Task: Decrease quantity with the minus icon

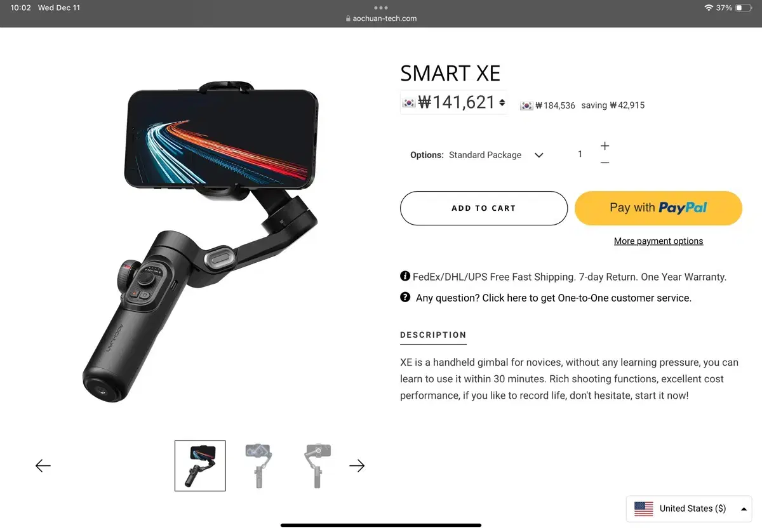Action: (x=605, y=163)
